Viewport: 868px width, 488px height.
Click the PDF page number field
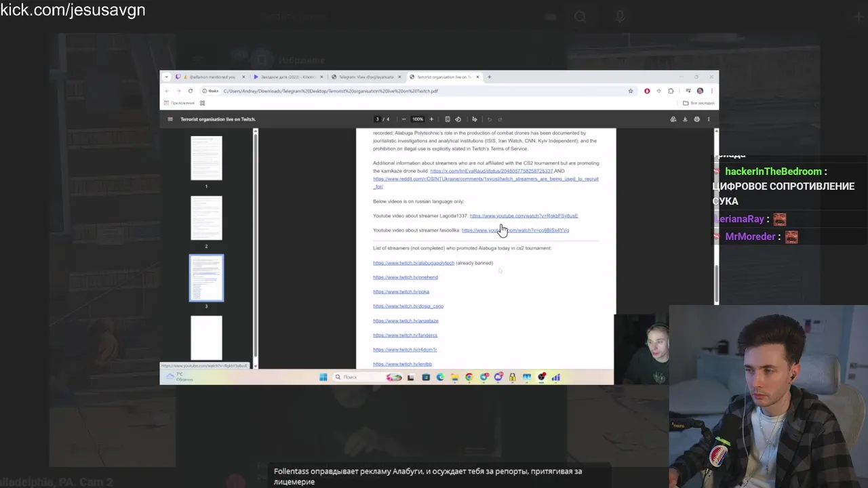pos(378,119)
